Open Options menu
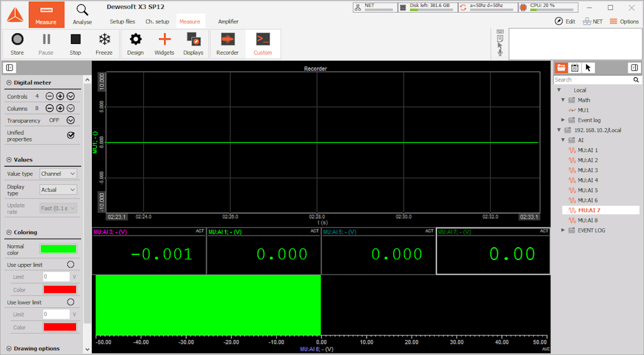The width and height of the screenshot is (644, 355). tap(624, 21)
